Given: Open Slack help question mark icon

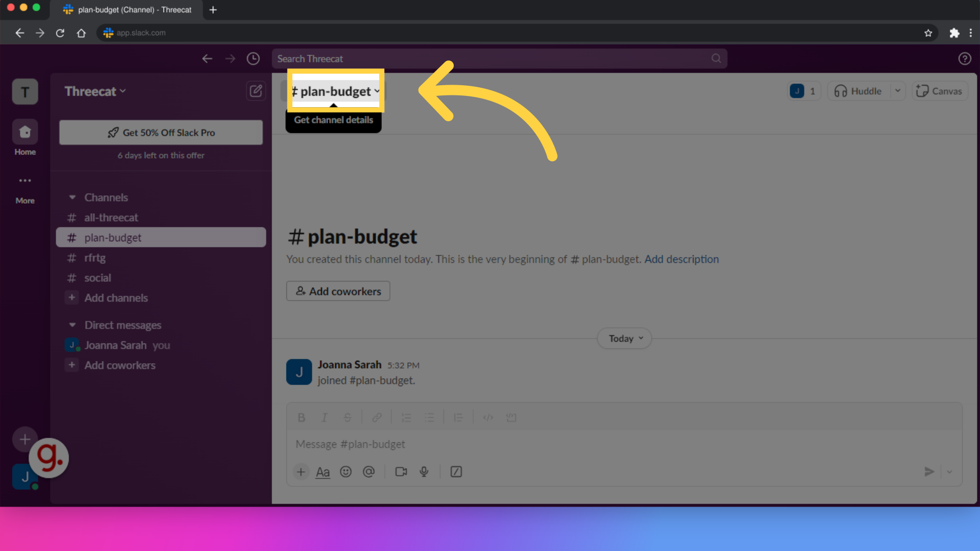Looking at the screenshot, I should [x=964, y=59].
